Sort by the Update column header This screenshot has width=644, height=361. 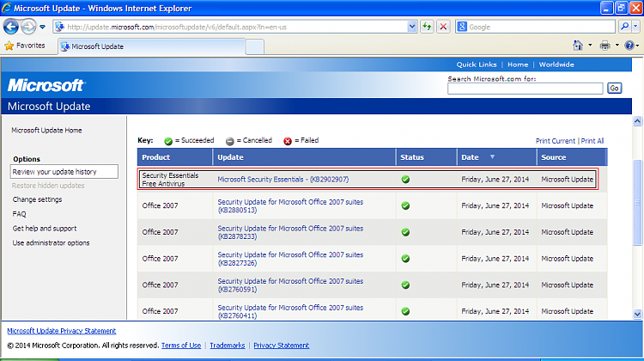[304, 157]
